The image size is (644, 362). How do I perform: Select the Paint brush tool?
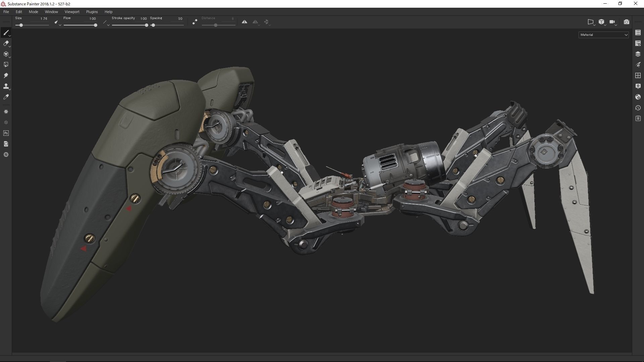point(6,33)
